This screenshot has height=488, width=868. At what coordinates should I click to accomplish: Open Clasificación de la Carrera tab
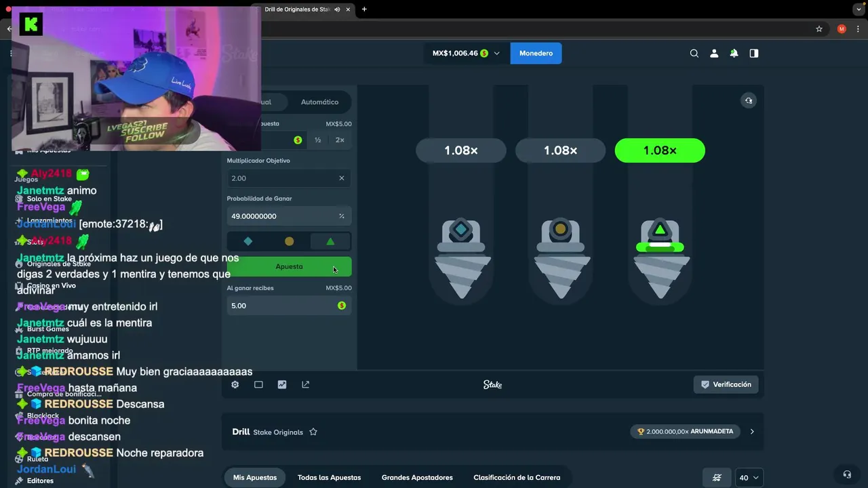517,478
